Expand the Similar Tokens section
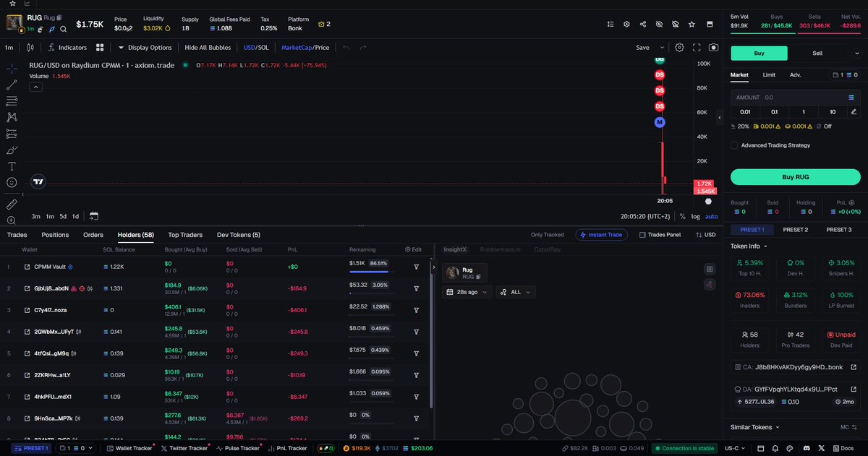This screenshot has height=456, width=868. (754, 427)
